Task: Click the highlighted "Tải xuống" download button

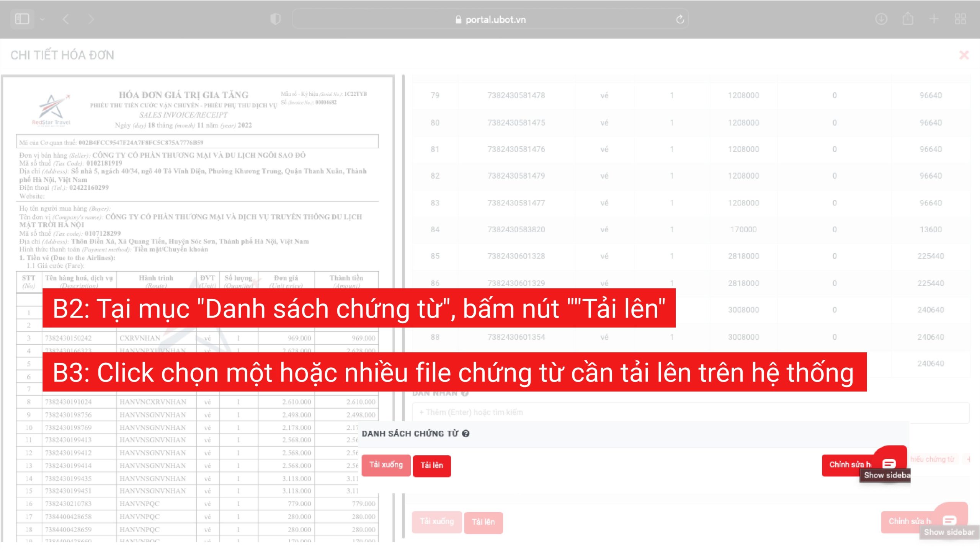Action: [386, 465]
